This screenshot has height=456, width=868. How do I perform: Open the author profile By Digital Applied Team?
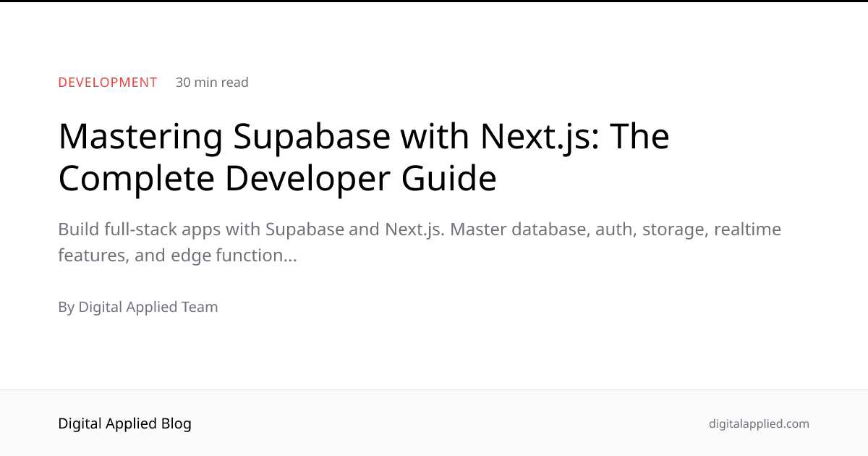point(137,307)
